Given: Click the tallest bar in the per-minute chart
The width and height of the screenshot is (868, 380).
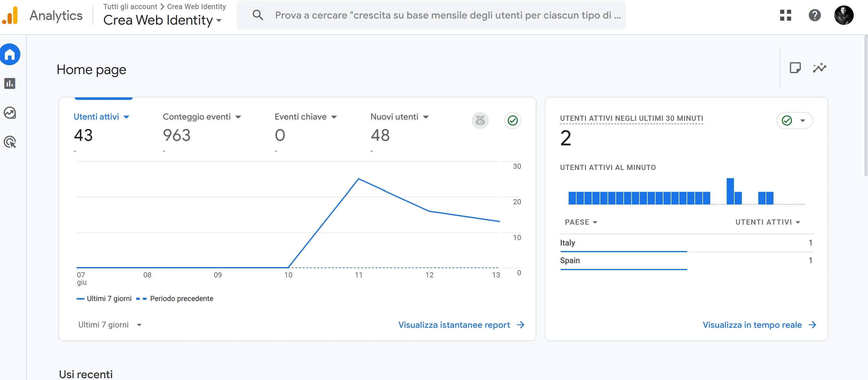Looking at the screenshot, I should (730, 191).
